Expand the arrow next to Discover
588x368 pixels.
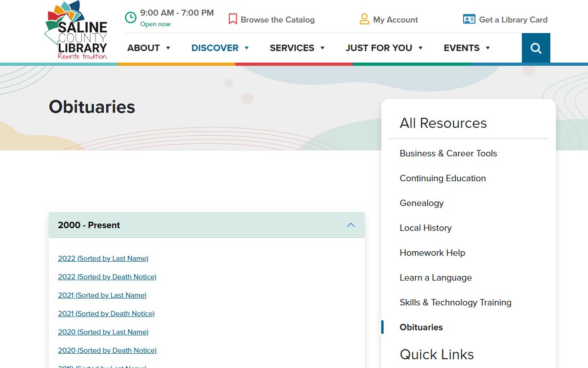(x=247, y=48)
